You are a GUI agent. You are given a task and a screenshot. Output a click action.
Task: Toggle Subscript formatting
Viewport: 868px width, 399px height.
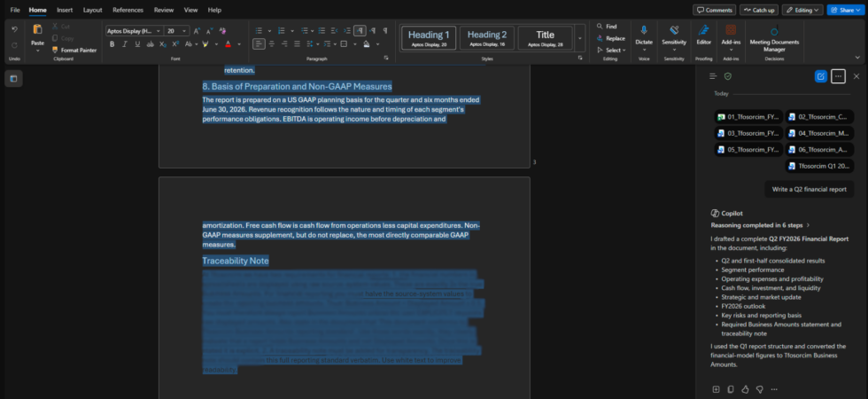click(x=163, y=44)
